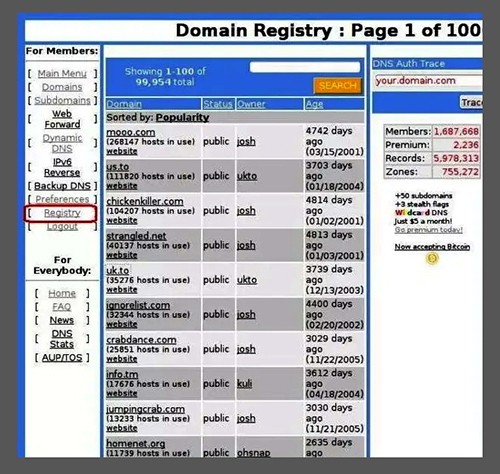Click the registry search input field

point(305,67)
